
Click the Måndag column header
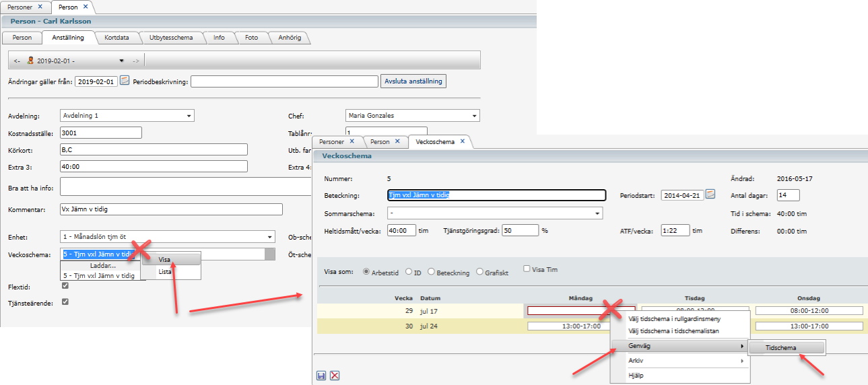580,297
